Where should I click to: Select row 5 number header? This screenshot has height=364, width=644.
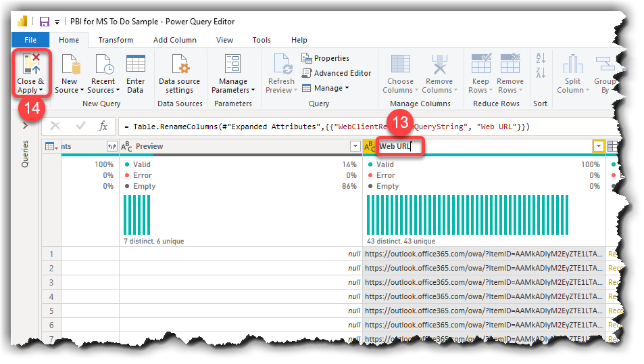[x=51, y=311]
